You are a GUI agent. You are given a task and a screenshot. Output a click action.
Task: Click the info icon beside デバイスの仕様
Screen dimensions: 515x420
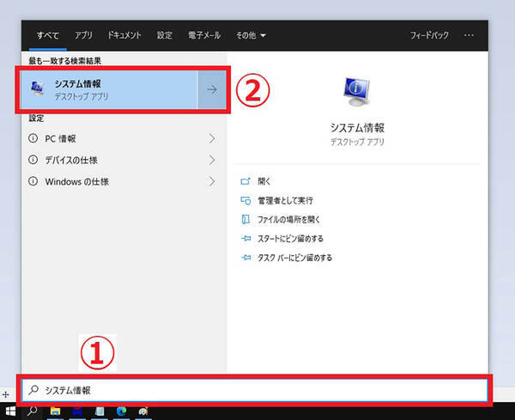tap(33, 160)
